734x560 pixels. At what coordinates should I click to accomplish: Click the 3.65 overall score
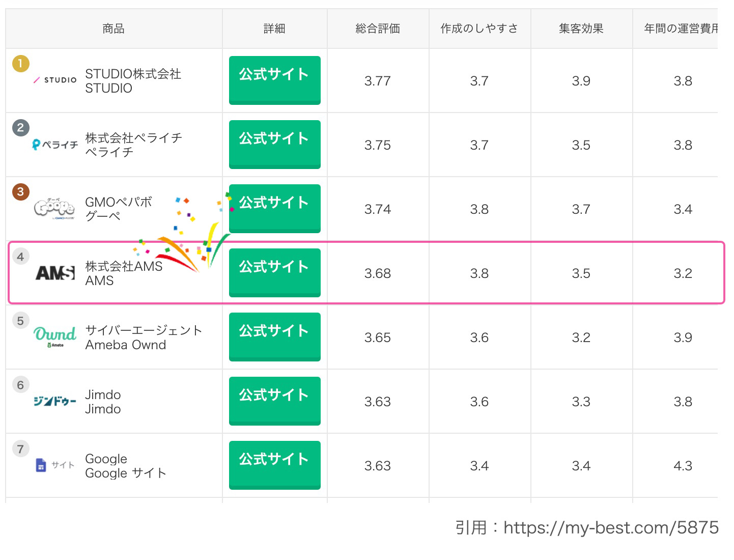pyautogui.click(x=378, y=338)
